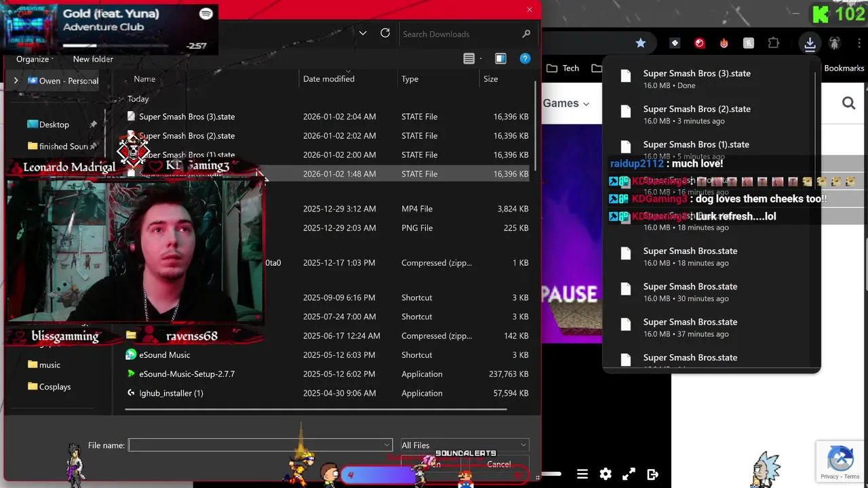This screenshot has width=868, height=488.
Task: Open the file dialog view options icon
Action: (x=469, y=59)
